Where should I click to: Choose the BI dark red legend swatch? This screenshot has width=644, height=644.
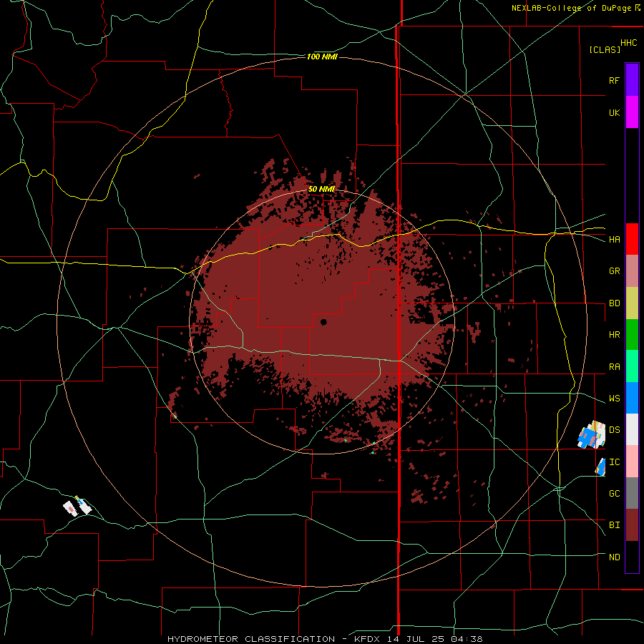pos(632,525)
